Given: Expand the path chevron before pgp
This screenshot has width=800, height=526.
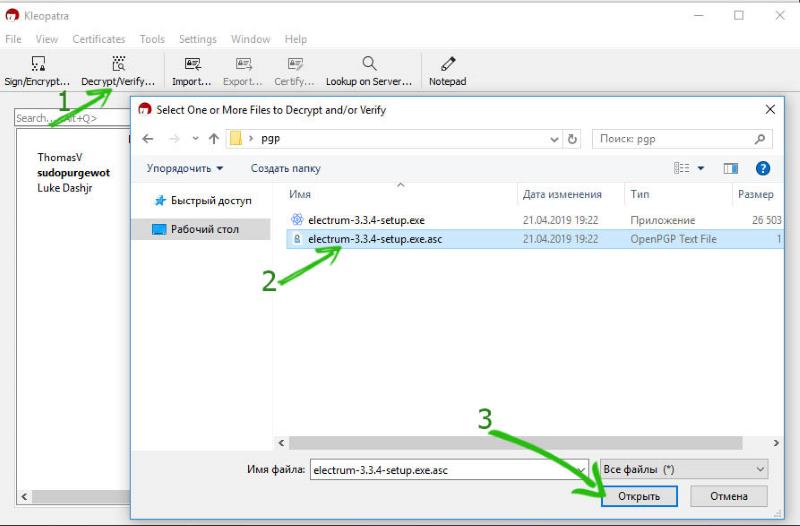Looking at the screenshot, I should pos(251,139).
